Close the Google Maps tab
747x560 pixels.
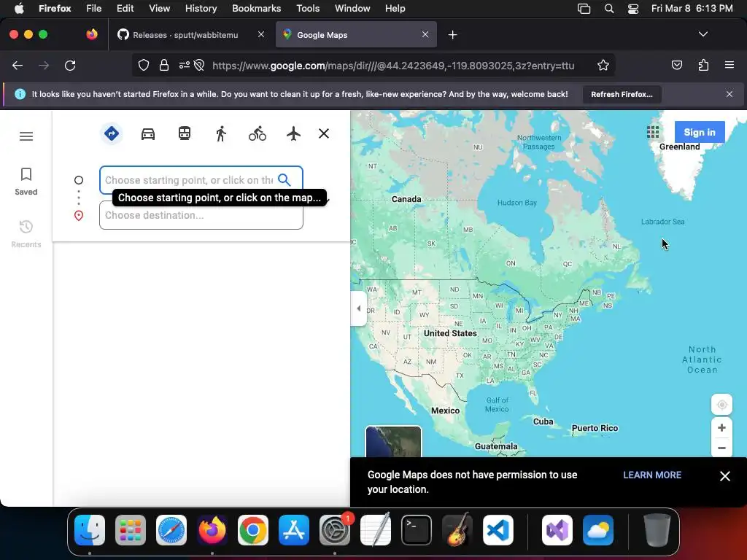point(425,34)
